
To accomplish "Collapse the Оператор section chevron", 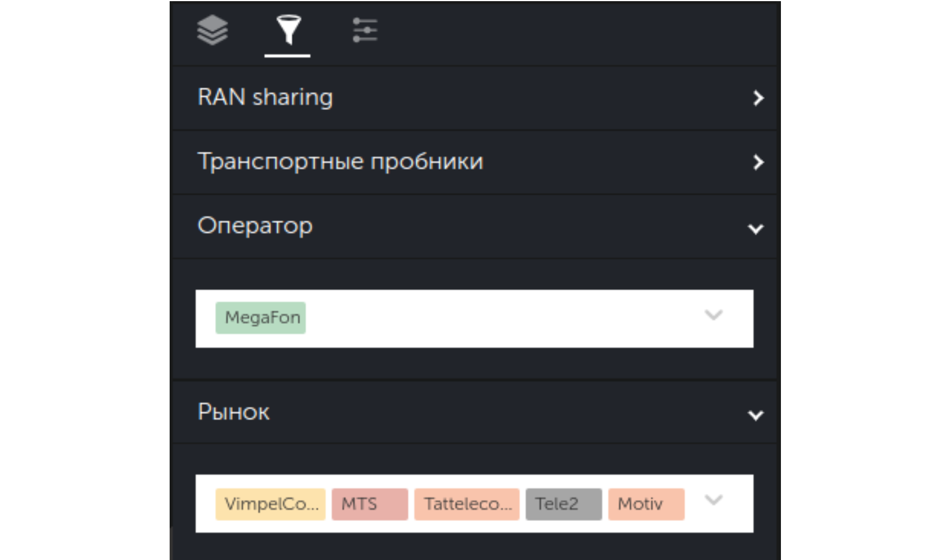I will [756, 229].
